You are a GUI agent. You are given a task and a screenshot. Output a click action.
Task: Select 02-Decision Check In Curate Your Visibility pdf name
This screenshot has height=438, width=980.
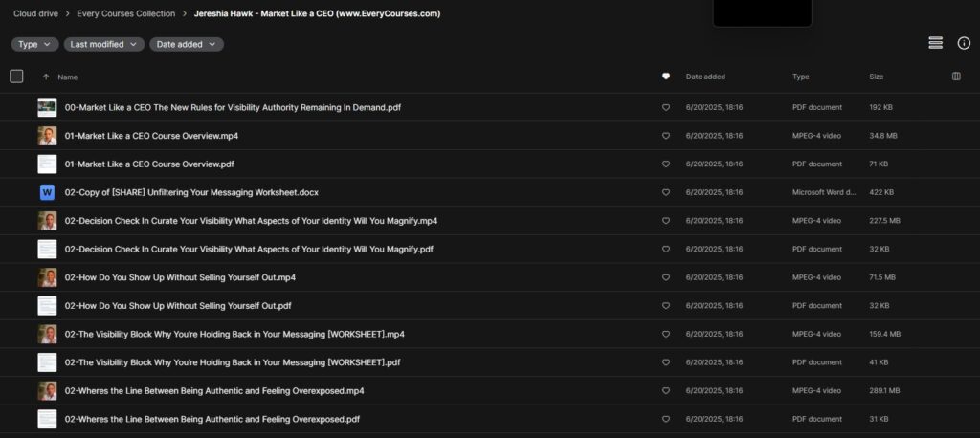[249, 249]
